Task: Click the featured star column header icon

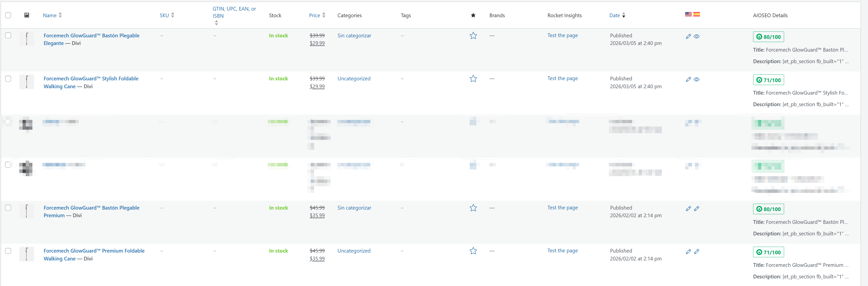Action: pyautogui.click(x=473, y=15)
